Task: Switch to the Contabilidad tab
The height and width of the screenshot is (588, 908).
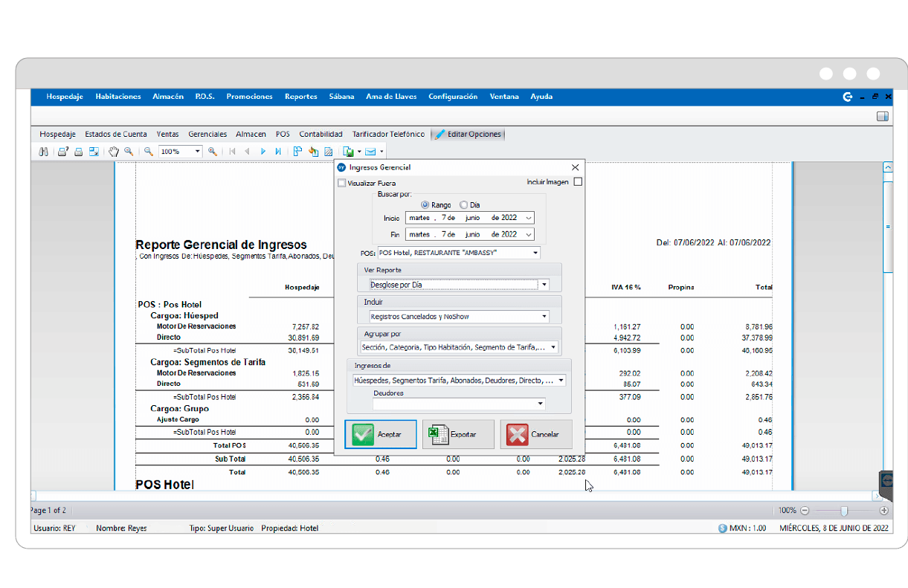Action: tap(321, 134)
